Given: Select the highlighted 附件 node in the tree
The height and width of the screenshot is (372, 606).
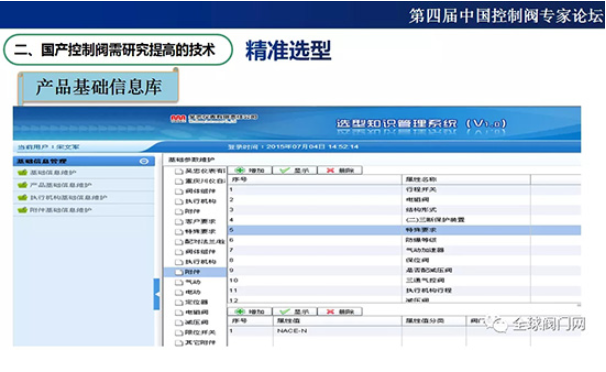Looking at the screenshot, I should (195, 272).
